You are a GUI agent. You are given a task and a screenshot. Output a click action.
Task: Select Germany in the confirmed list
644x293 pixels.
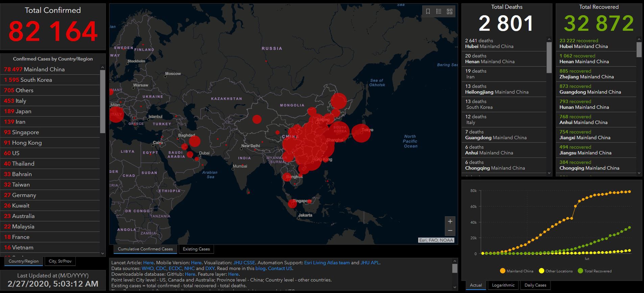tap(50, 195)
